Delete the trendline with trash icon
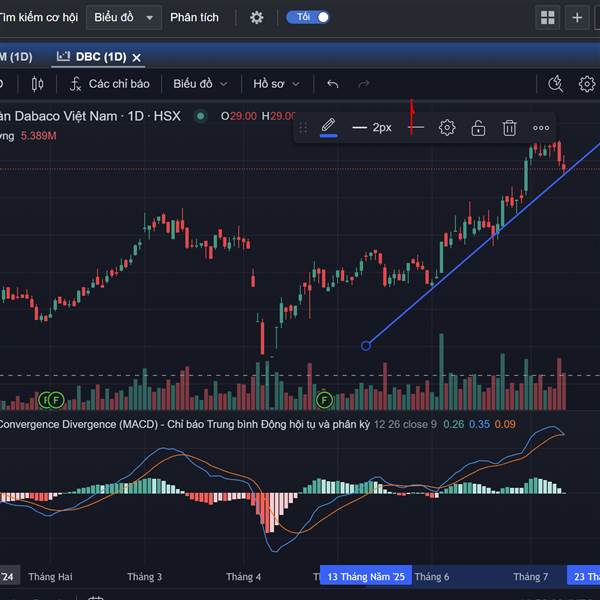The width and height of the screenshot is (600, 600). pos(509,128)
